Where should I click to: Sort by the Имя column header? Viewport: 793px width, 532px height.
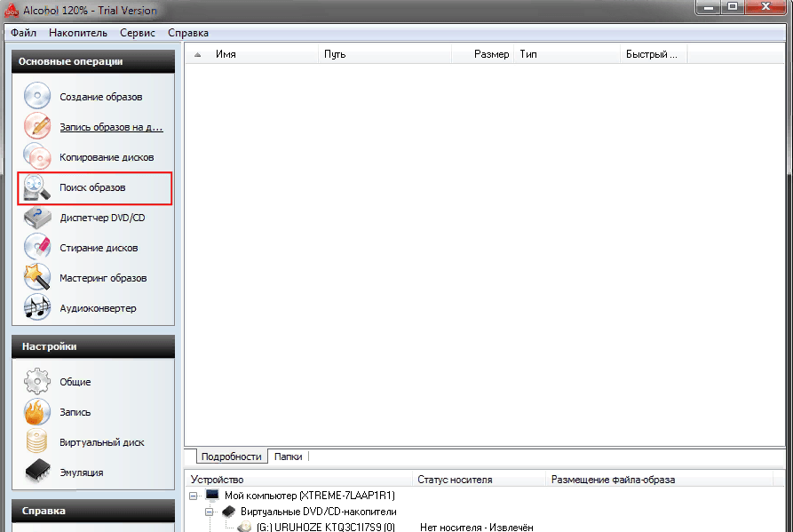point(264,54)
